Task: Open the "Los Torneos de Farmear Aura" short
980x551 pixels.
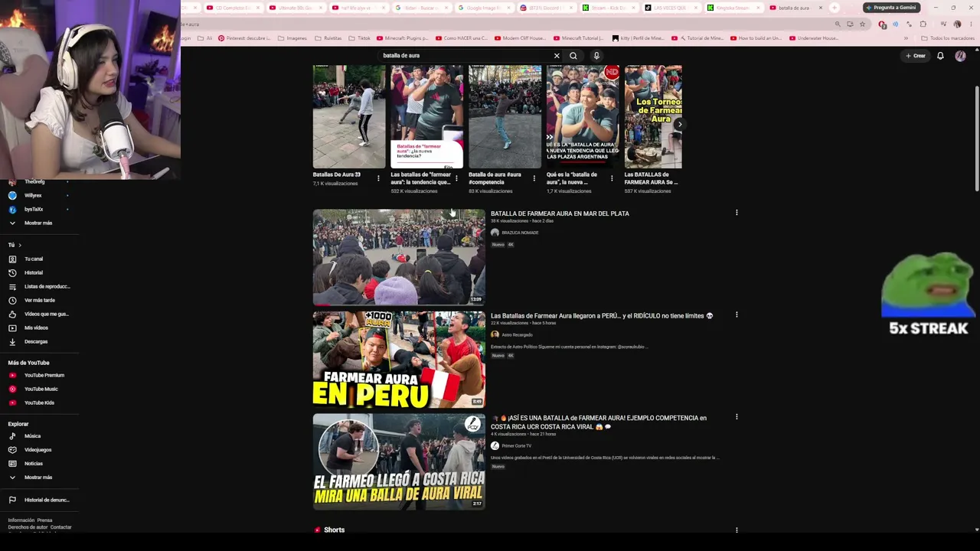Action: click(x=653, y=116)
